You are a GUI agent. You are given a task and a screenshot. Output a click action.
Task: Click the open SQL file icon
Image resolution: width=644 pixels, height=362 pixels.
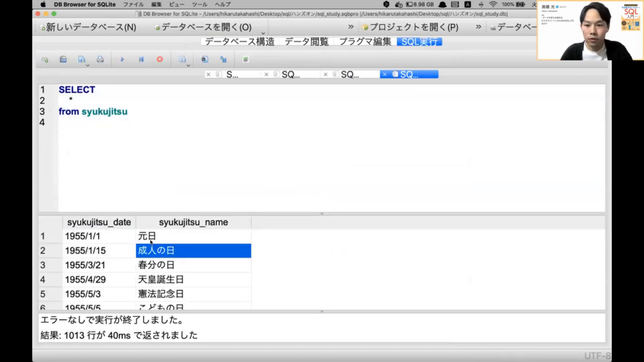pos(63,60)
